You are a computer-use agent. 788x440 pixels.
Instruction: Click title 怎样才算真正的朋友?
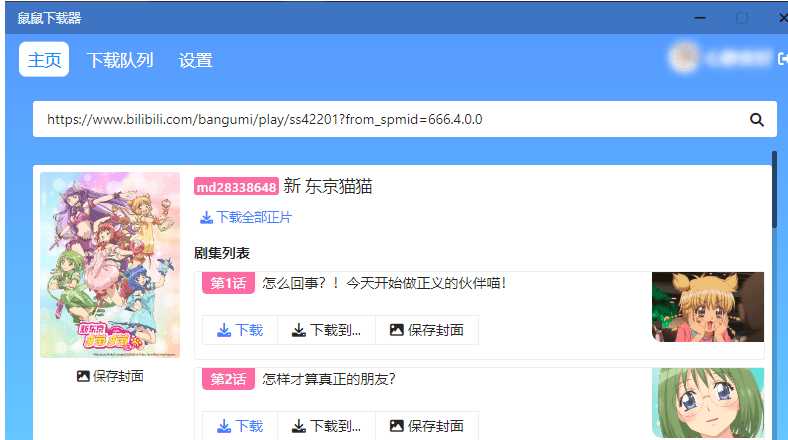coord(329,379)
